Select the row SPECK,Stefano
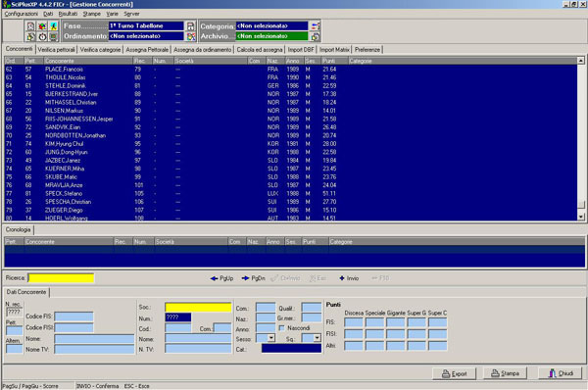The width and height of the screenshot is (588, 390). click(291, 193)
